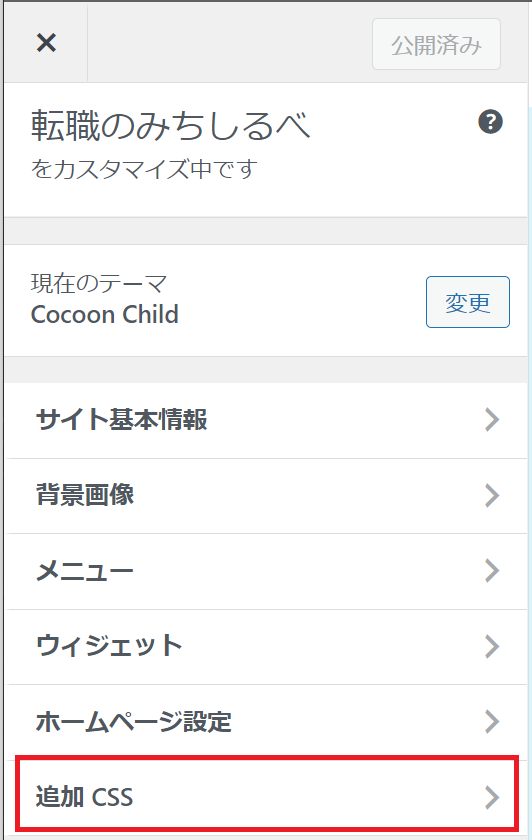Click the help question mark icon

(x=490, y=122)
